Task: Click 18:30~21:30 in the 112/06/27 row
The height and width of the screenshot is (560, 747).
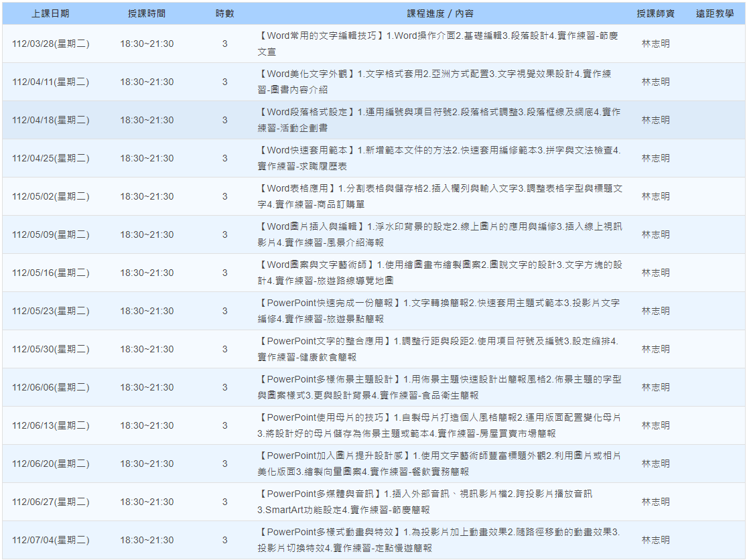Action: 147,502
